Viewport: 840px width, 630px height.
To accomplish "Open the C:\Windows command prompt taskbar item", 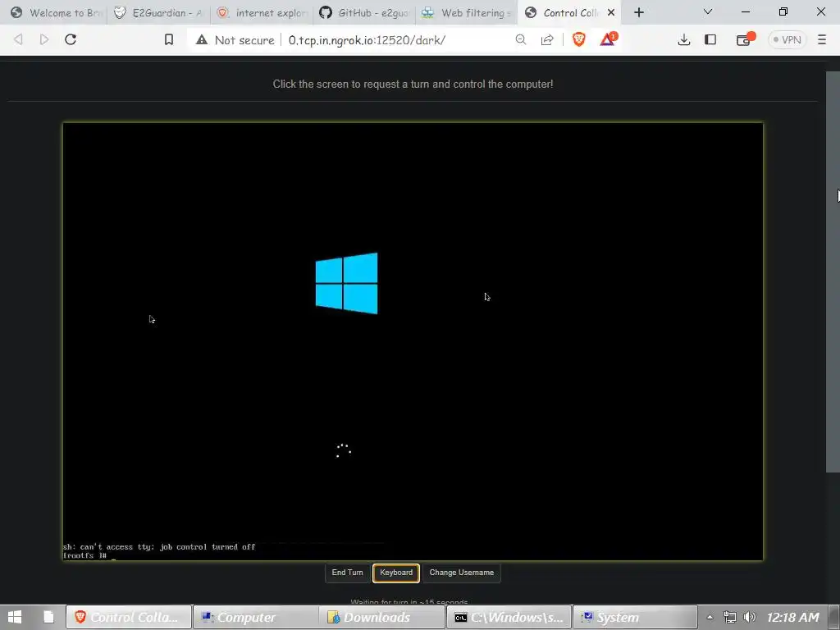I will [509, 617].
